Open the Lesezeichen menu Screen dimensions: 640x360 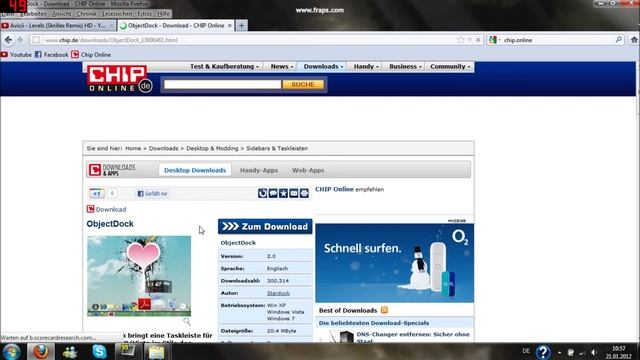(117, 13)
